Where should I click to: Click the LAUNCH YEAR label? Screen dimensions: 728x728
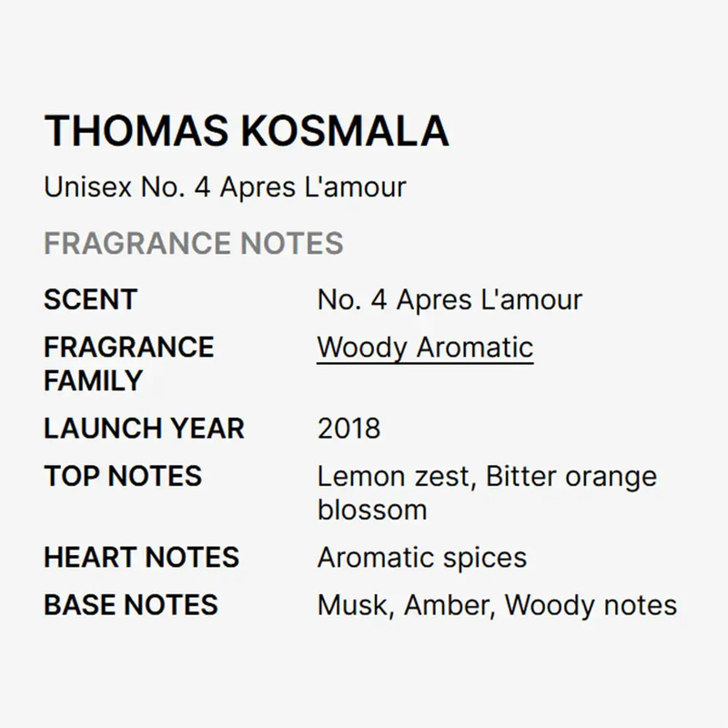point(144,428)
